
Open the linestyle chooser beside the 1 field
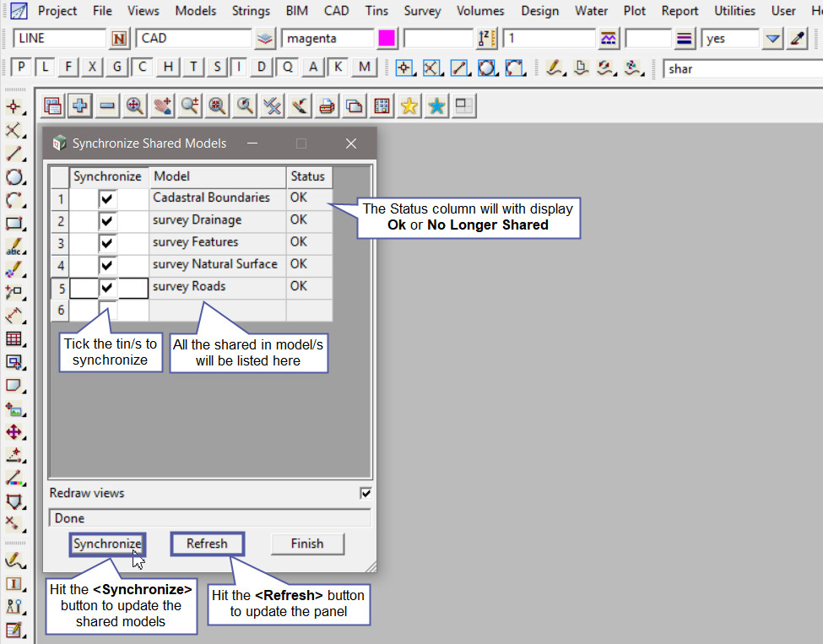click(608, 39)
